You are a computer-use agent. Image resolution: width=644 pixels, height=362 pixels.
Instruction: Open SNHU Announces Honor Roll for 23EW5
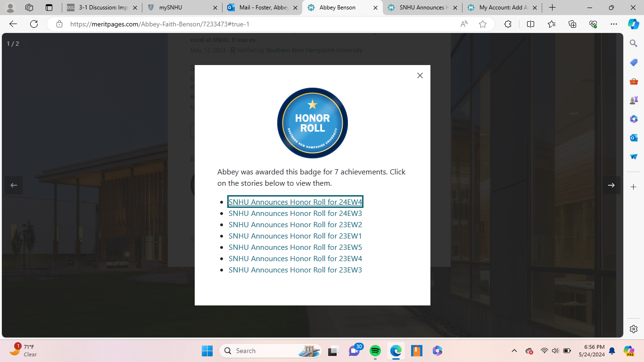coord(295,247)
